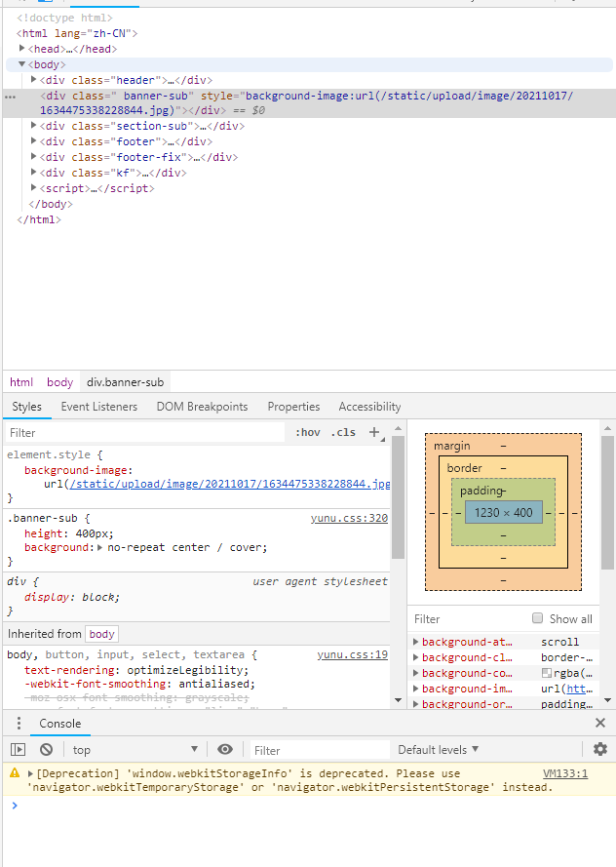Enable the Show all checkbox
The image size is (616, 867).
click(x=538, y=618)
